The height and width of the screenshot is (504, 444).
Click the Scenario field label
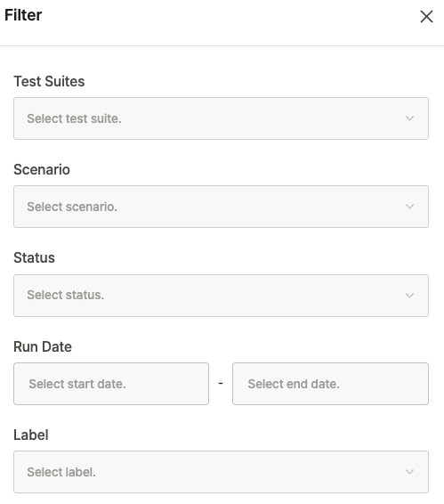pyautogui.click(x=42, y=169)
